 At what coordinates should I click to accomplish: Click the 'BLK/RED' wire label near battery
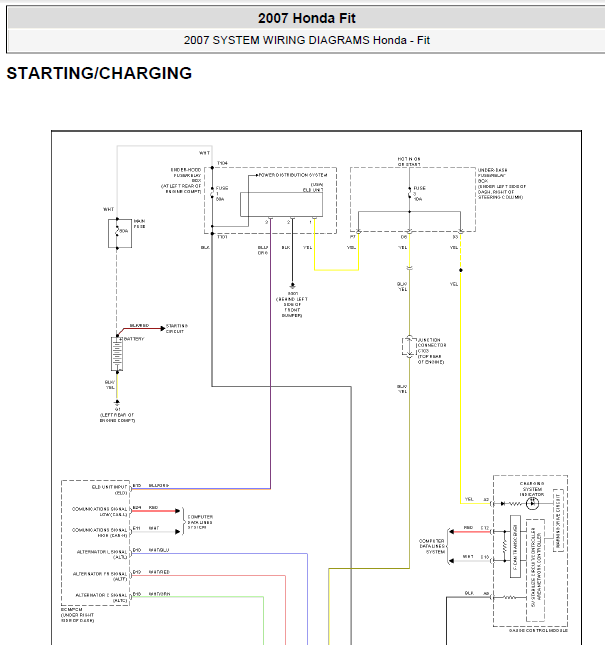pos(139,325)
